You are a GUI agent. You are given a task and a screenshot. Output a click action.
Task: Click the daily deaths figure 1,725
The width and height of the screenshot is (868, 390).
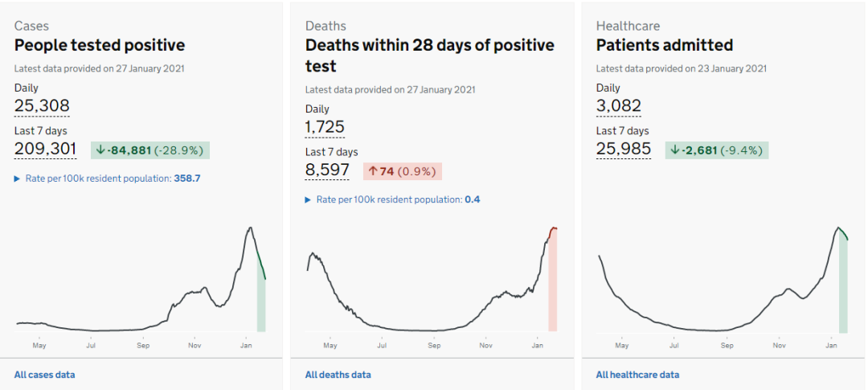tap(325, 126)
